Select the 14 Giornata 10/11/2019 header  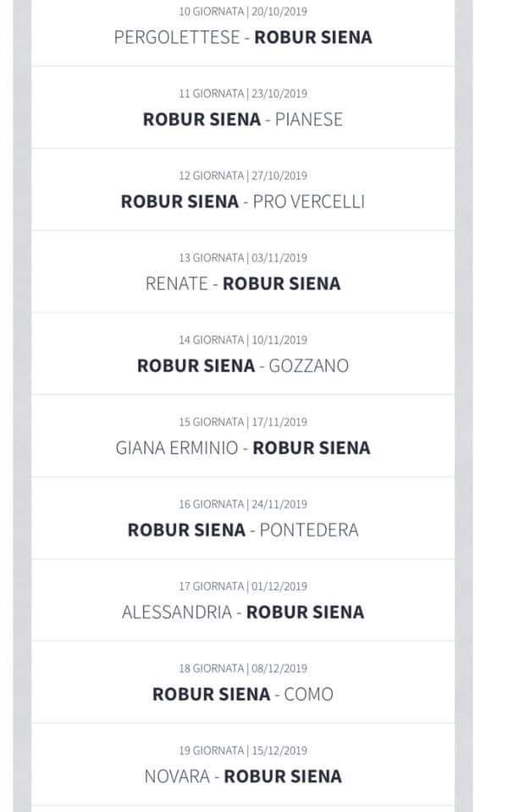[x=243, y=340]
